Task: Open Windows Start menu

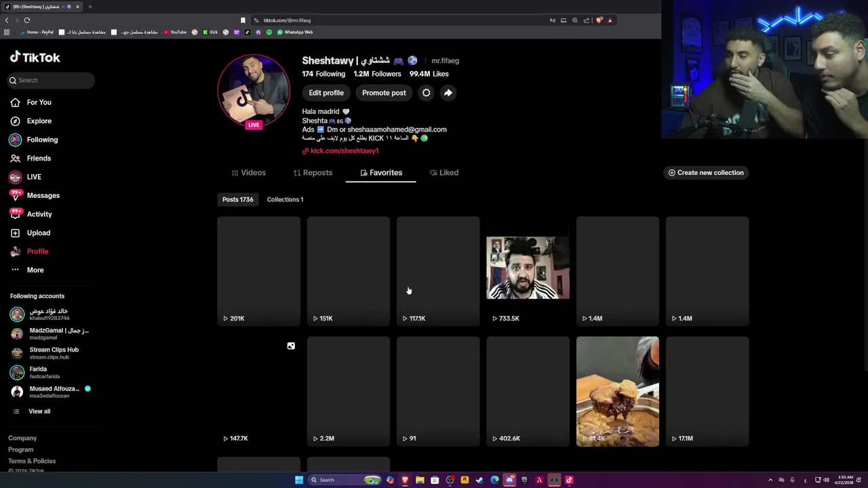Action: [x=298, y=480]
